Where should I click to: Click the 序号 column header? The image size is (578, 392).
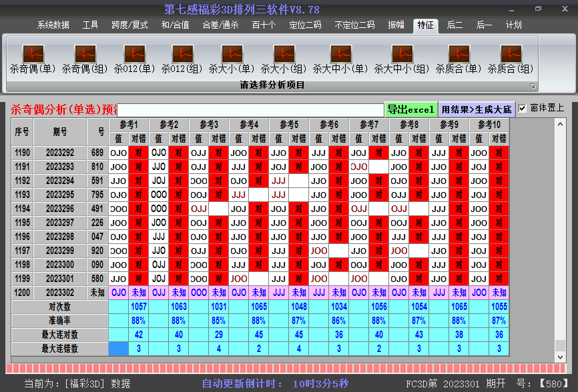(x=22, y=132)
